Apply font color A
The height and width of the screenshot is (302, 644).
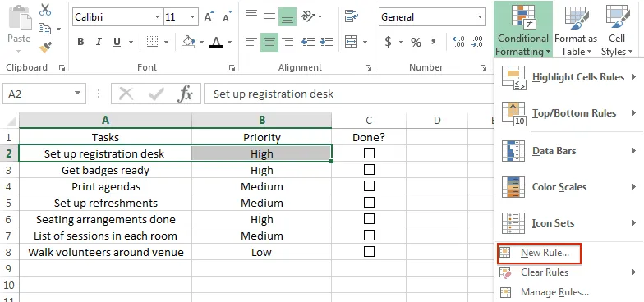tap(216, 42)
